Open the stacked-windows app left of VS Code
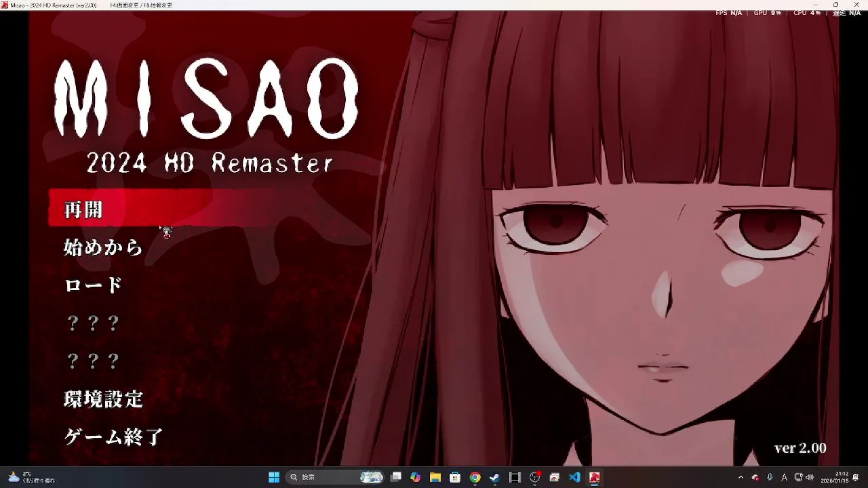 pyautogui.click(x=554, y=477)
